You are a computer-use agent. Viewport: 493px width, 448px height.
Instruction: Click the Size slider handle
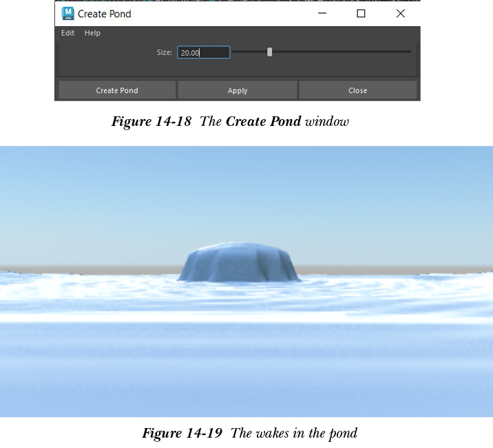point(269,52)
